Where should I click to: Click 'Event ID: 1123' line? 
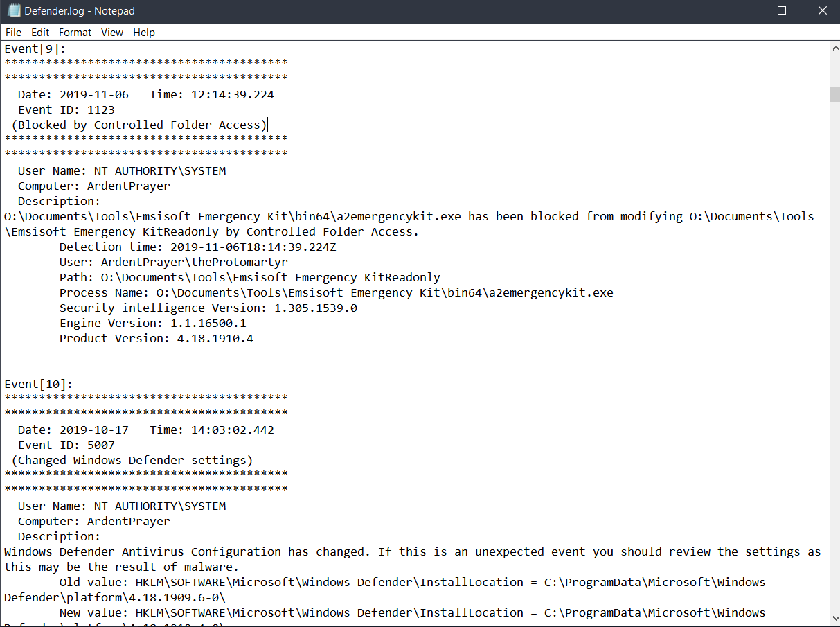66,109
